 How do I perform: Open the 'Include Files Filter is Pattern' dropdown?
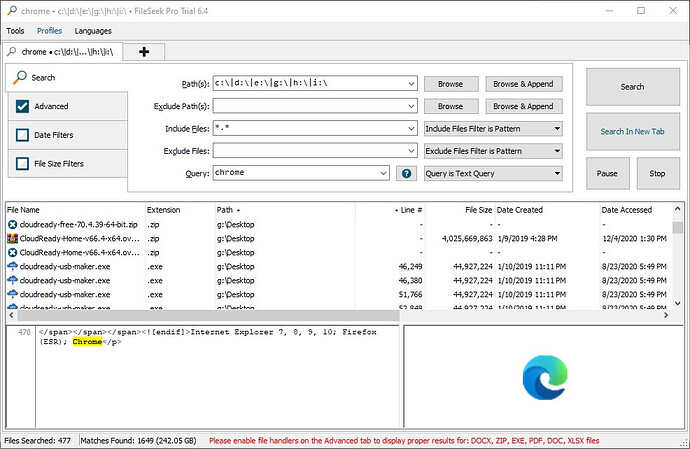click(493, 129)
